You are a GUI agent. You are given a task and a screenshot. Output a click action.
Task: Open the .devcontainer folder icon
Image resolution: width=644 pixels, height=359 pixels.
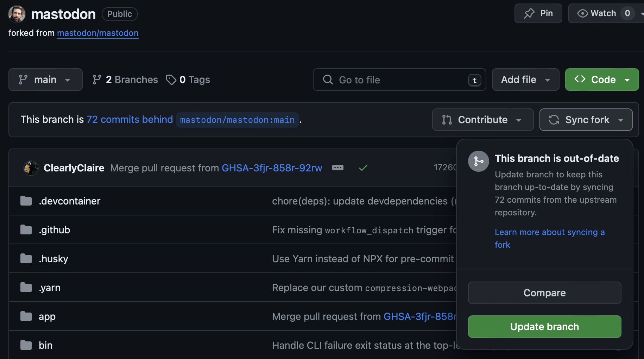(x=26, y=201)
